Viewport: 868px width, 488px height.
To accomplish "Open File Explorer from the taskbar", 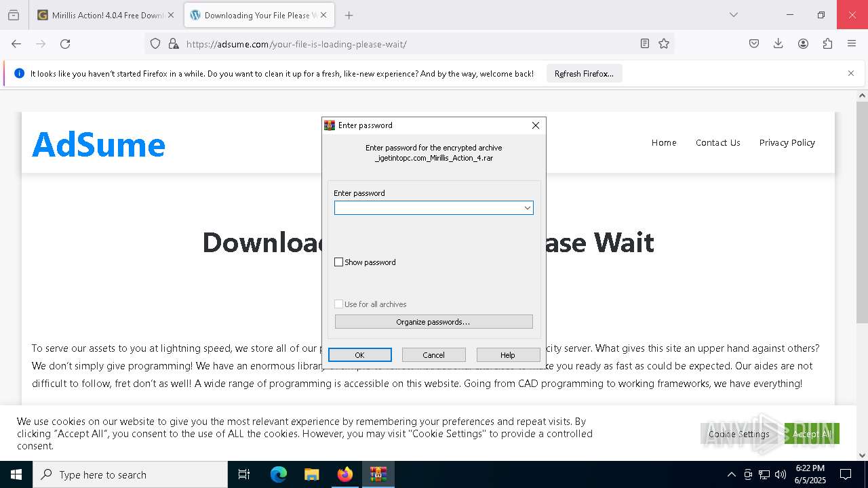I will pos(311,474).
